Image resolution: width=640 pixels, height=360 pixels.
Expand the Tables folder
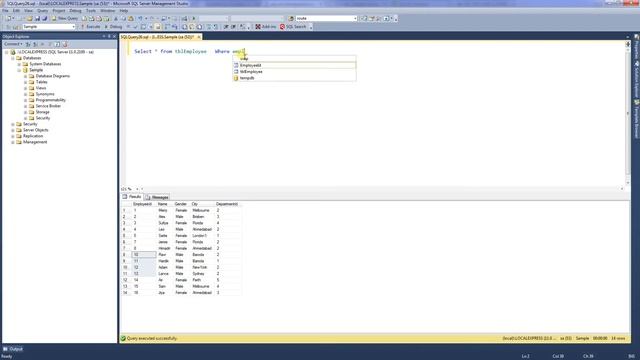25,82
